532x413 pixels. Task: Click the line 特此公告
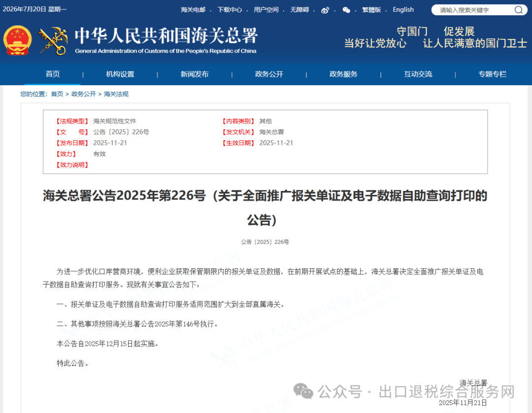[73, 363]
